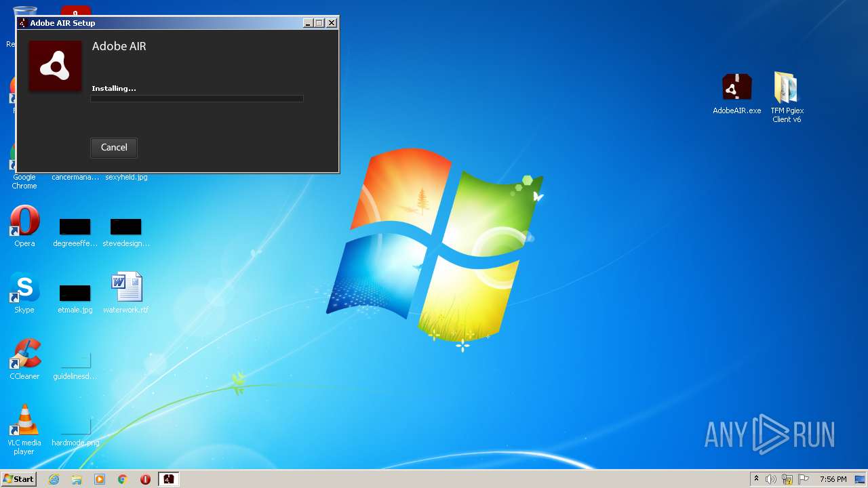Open the waterwork.rtf document

[x=126, y=293]
